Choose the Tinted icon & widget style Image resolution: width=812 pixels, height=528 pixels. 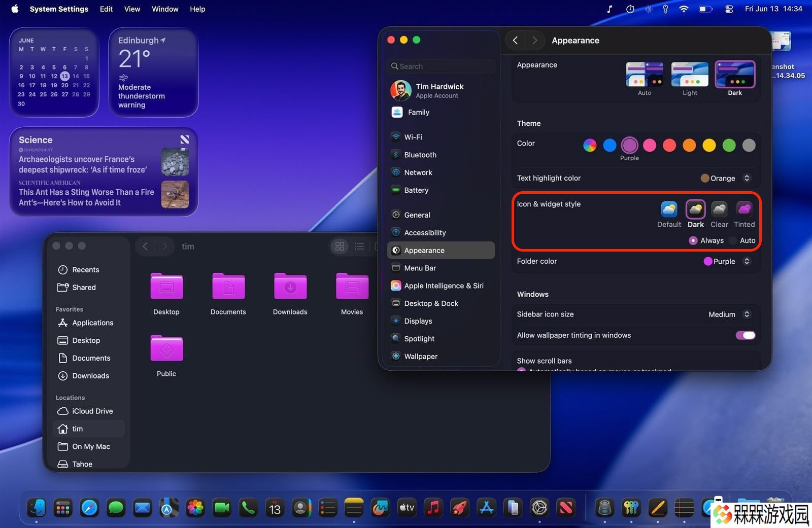[744, 209]
